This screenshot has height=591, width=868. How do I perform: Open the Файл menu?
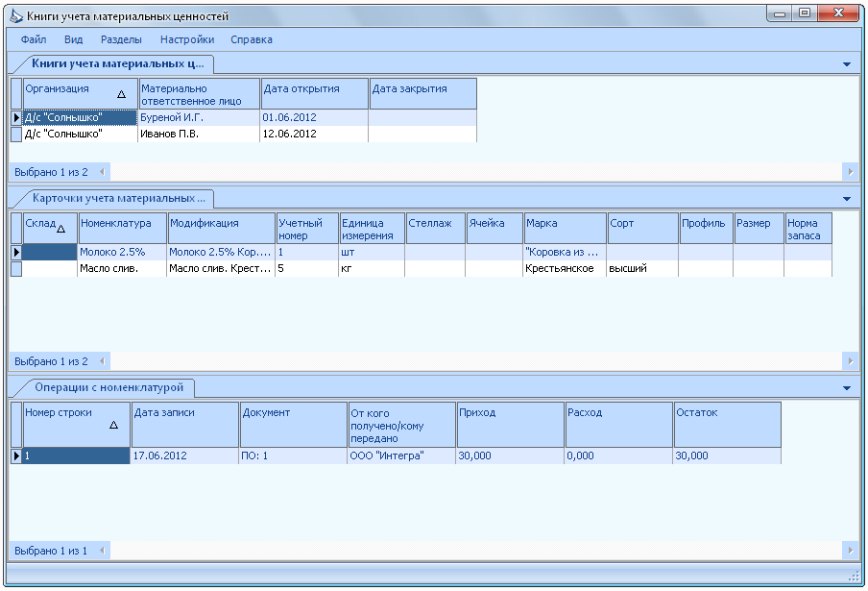coord(34,39)
